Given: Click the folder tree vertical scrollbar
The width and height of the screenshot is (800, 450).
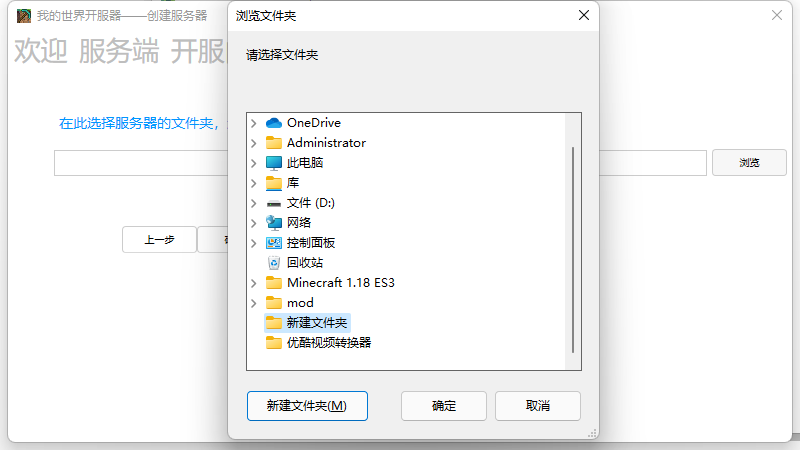Looking at the screenshot, I should click(573, 250).
